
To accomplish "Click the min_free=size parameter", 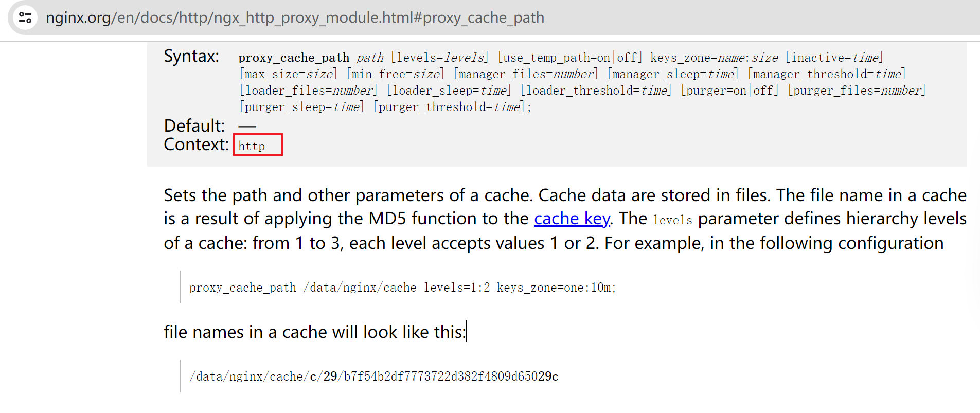I will 395,74.
